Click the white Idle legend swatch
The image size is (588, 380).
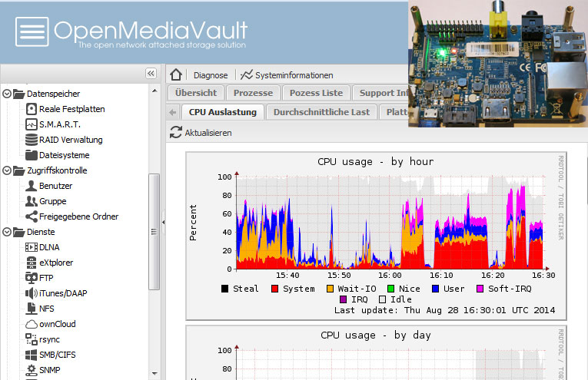[383, 299]
